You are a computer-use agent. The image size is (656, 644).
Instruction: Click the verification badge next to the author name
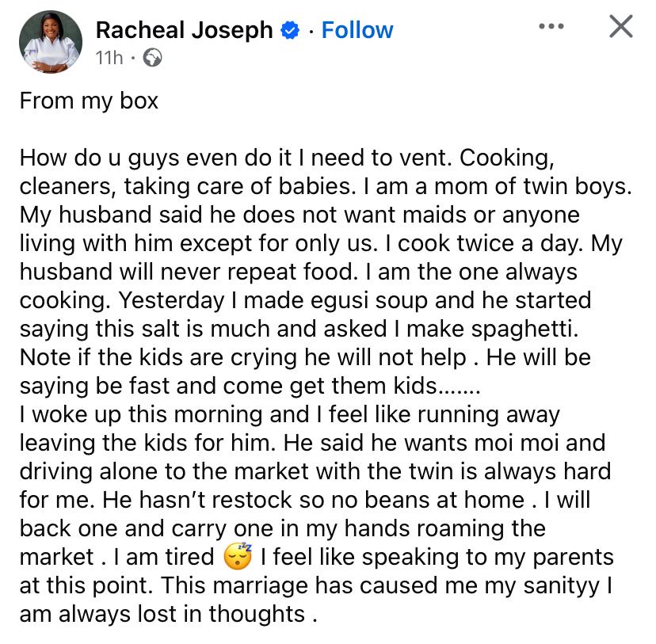point(290,29)
